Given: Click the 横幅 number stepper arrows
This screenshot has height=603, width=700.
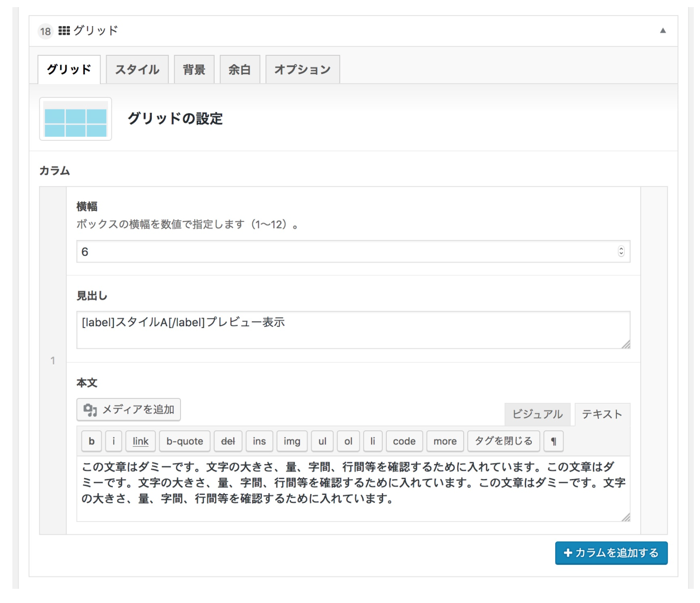Looking at the screenshot, I should 621,251.
